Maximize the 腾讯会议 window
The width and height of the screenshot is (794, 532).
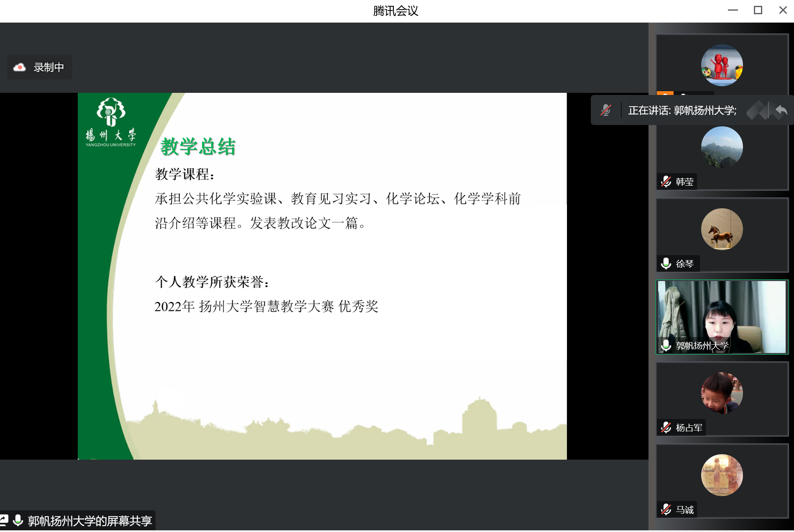coord(758,10)
